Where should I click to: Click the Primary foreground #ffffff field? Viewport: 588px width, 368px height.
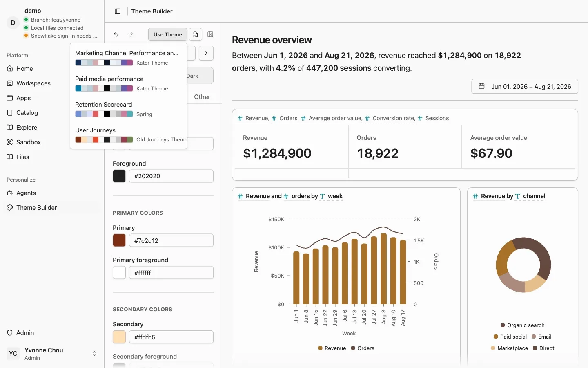tap(171, 273)
